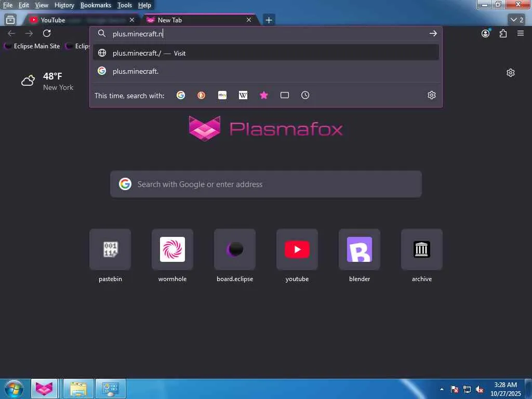The height and width of the screenshot is (399, 532).
Task: Close the YouTube tab
Action: click(x=132, y=20)
